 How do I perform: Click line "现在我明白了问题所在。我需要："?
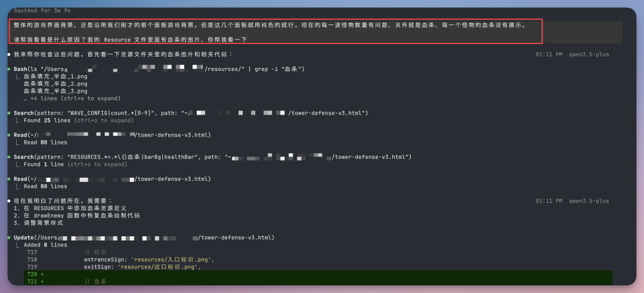[63, 201]
